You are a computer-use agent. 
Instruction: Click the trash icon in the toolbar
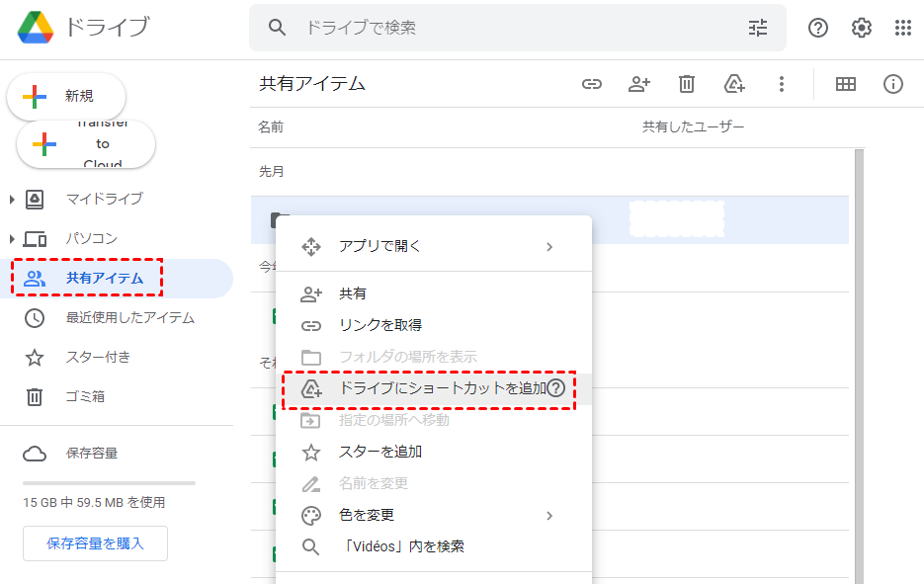pos(687,84)
